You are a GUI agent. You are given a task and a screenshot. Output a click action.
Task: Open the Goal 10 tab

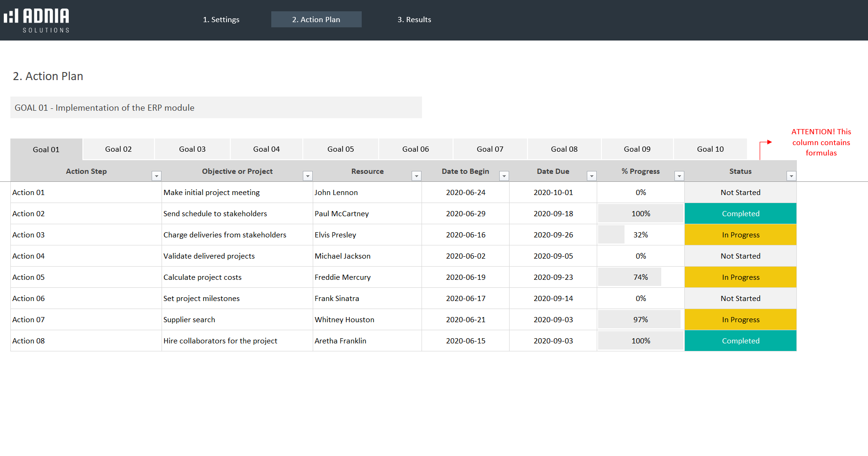[710, 149]
